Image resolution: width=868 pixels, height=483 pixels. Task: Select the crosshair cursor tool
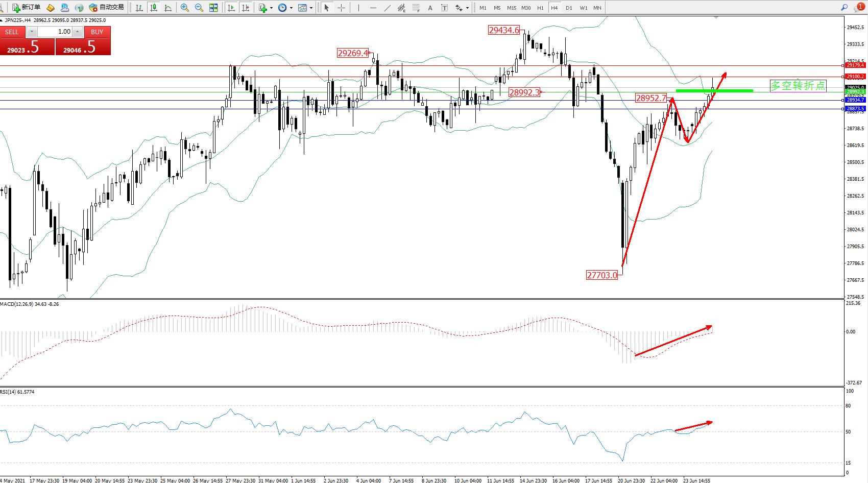(x=341, y=8)
